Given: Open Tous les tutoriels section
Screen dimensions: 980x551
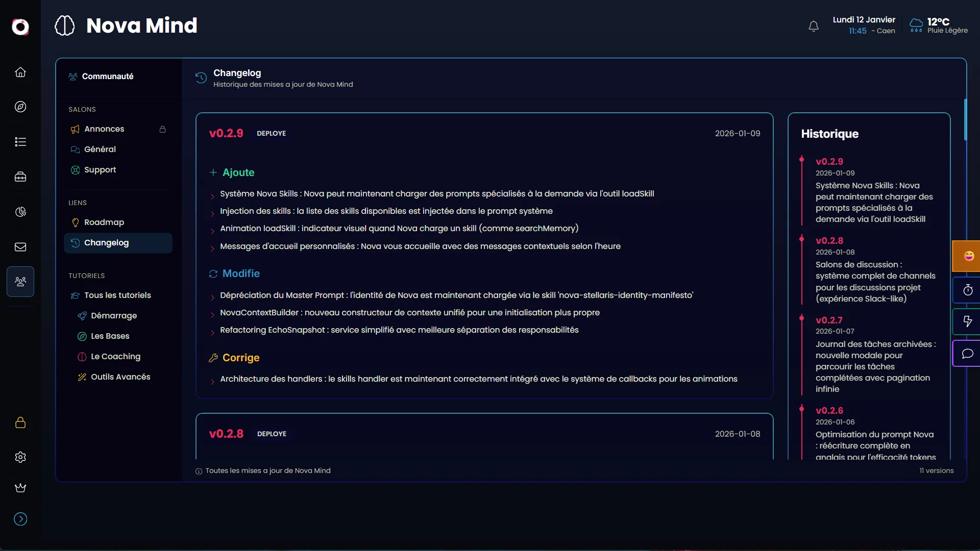Looking at the screenshot, I should coord(117,295).
